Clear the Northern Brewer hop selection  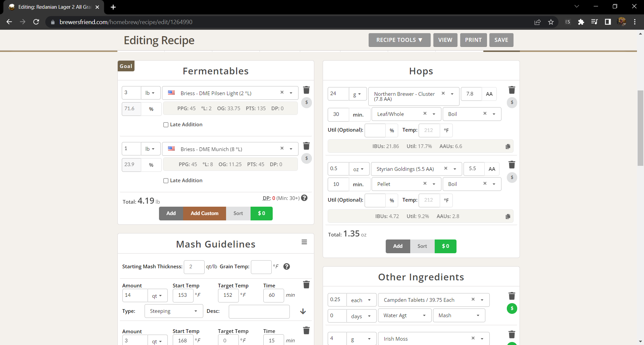pos(443,93)
